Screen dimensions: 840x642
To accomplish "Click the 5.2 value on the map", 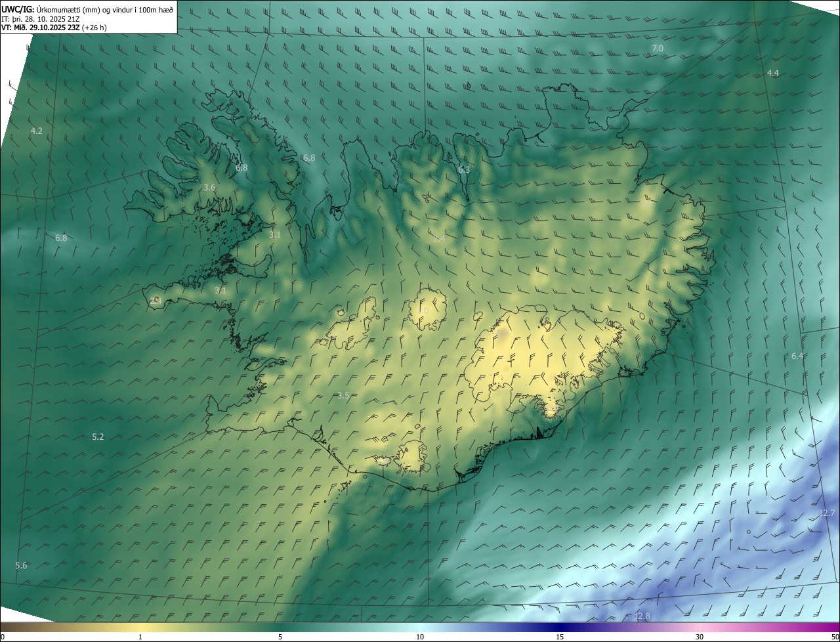I will [x=98, y=437].
